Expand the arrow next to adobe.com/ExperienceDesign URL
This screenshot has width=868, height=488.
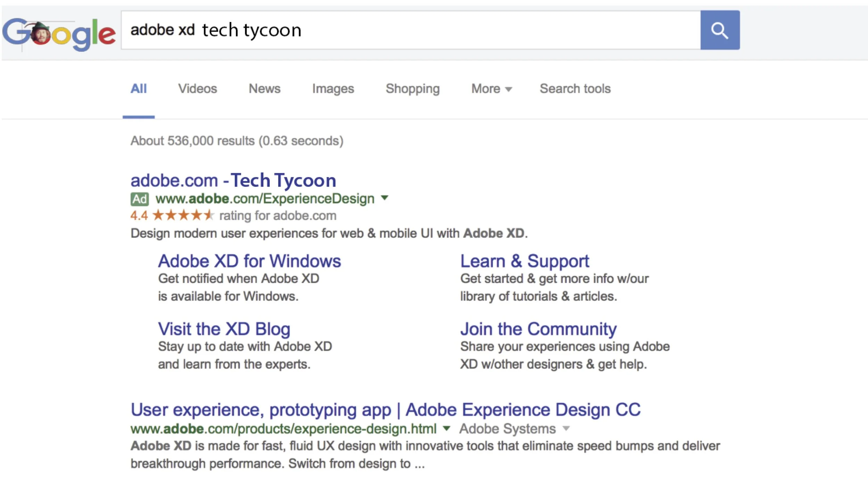[384, 198]
